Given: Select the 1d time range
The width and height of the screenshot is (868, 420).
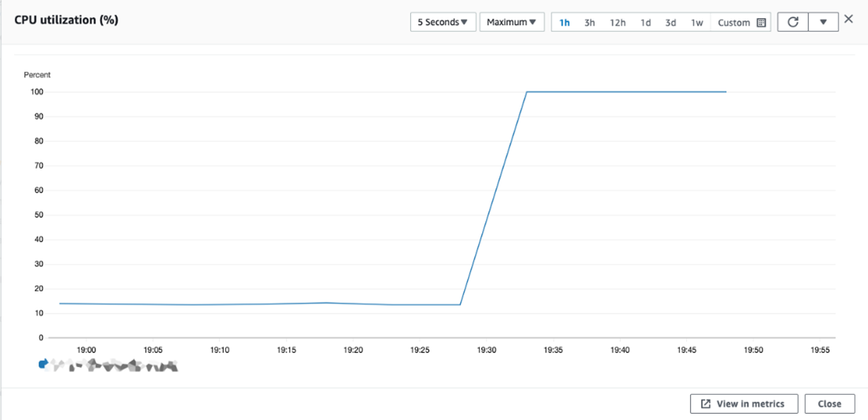Looking at the screenshot, I should pyautogui.click(x=645, y=23).
